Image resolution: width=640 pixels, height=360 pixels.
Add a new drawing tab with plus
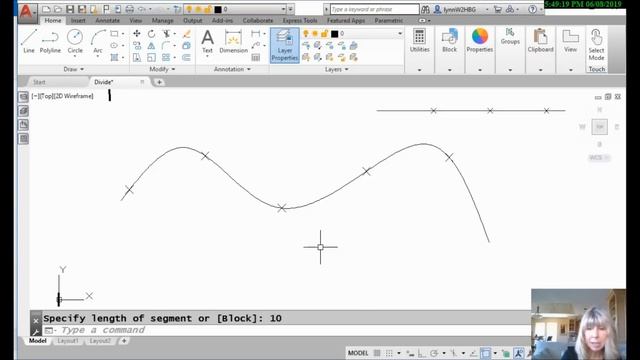(x=159, y=82)
